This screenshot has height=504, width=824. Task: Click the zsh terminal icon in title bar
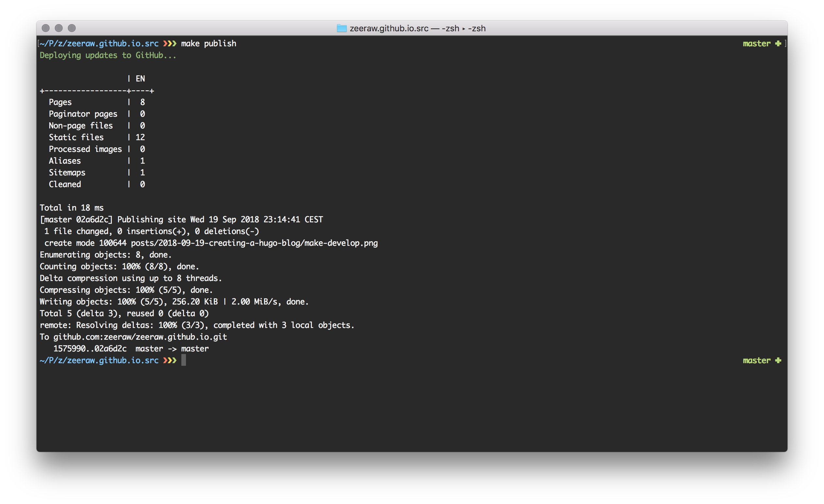(341, 28)
